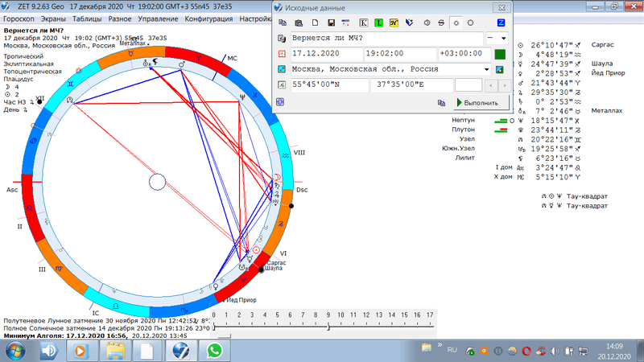Click the Выполнить button
644x362 pixels.
pyautogui.click(x=482, y=103)
